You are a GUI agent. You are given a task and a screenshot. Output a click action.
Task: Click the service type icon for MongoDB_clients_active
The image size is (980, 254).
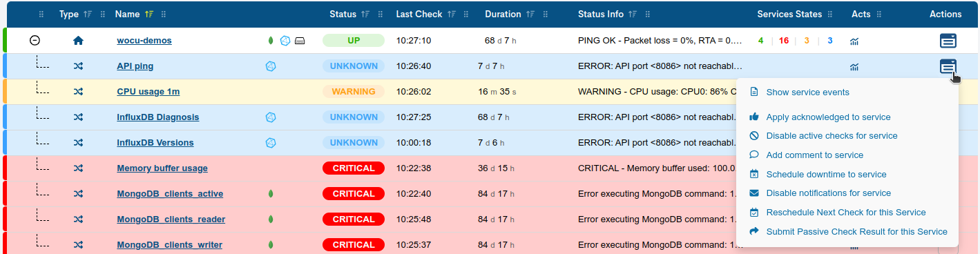(x=78, y=194)
